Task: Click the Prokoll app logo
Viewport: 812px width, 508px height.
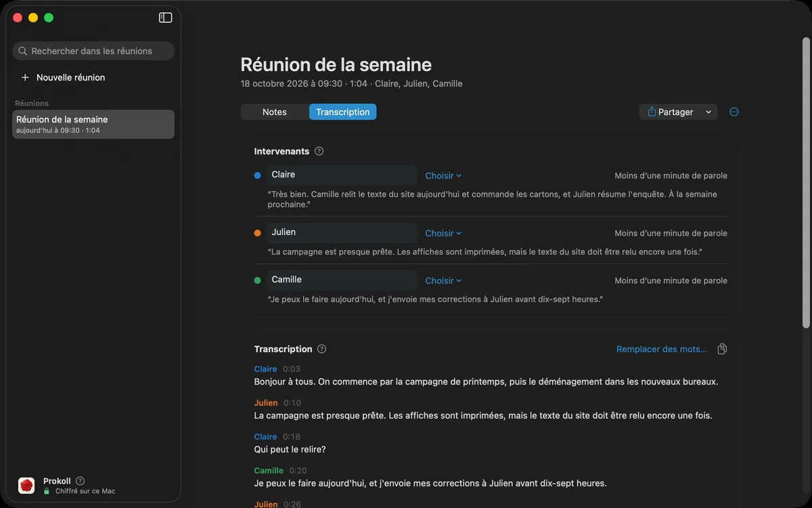Action: (26, 485)
